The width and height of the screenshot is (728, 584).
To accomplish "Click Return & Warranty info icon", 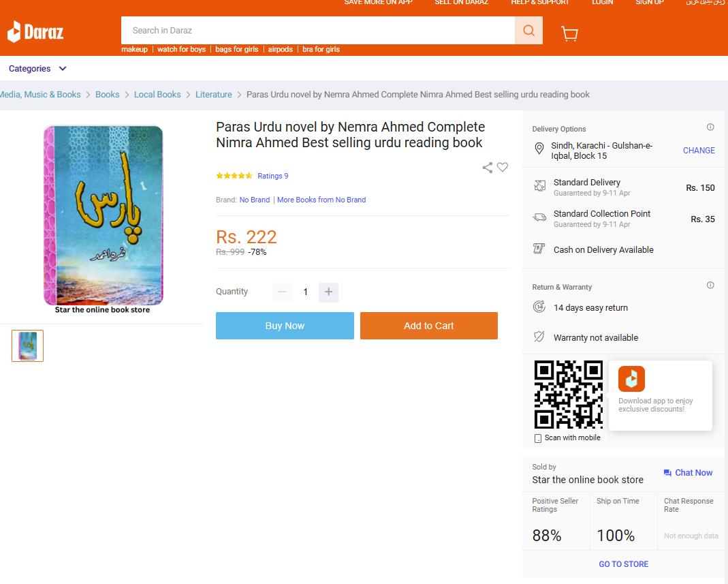I will click(x=710, y=286).
